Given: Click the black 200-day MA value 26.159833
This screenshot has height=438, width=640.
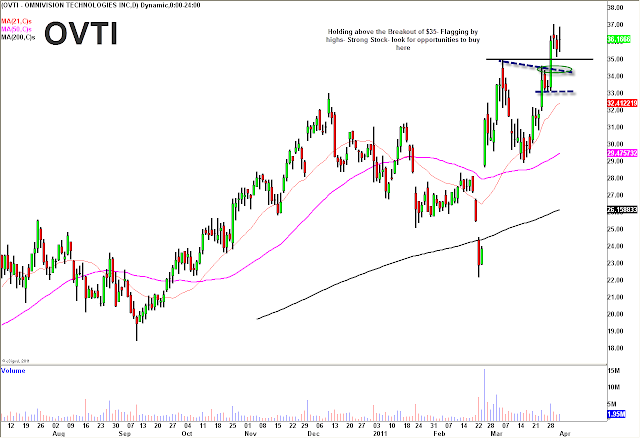Looking at the screenshot, I should point(622,209).
